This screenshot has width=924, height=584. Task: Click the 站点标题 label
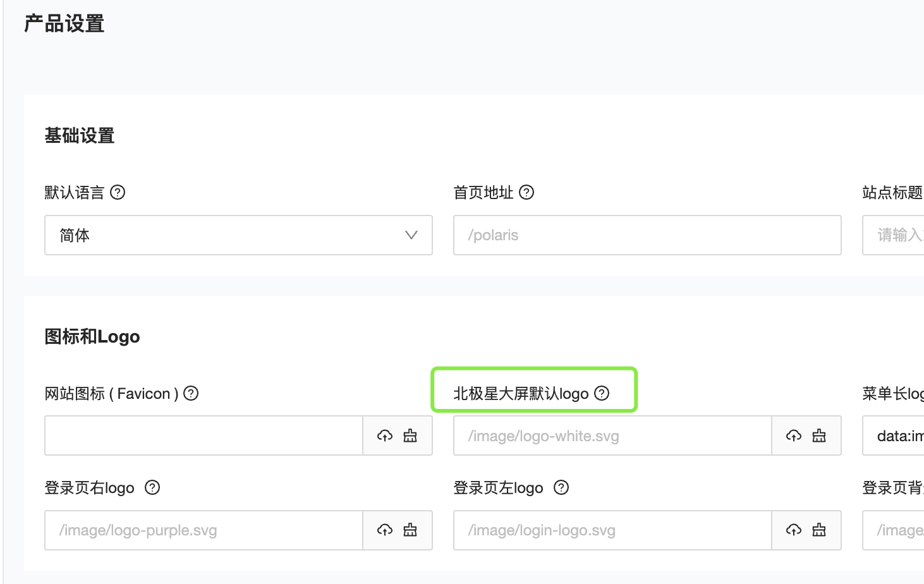892,192
